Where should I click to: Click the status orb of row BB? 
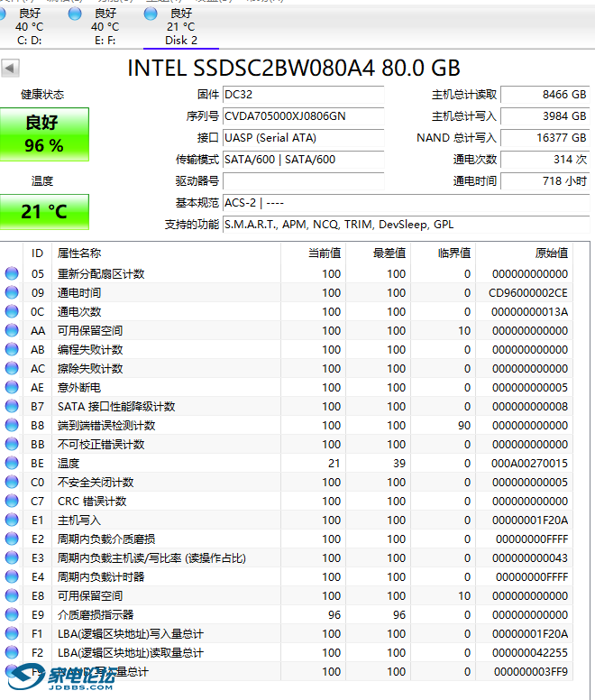click(12, 444)
